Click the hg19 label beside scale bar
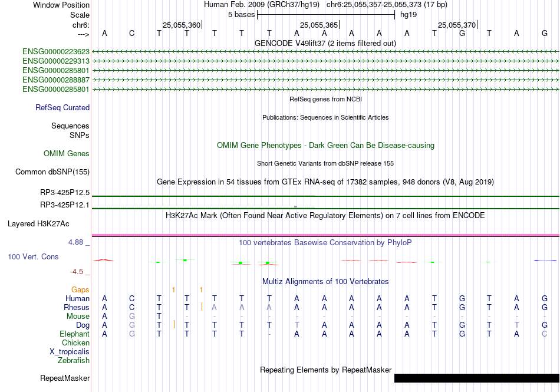 (409, 15)
